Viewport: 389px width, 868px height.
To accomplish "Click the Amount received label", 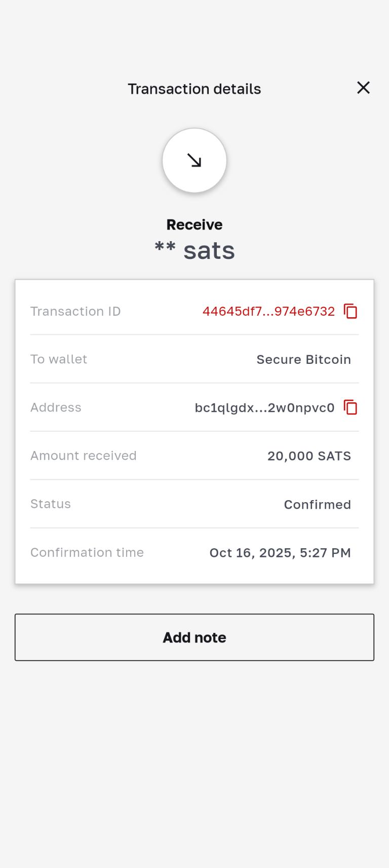I will (84, 456).
